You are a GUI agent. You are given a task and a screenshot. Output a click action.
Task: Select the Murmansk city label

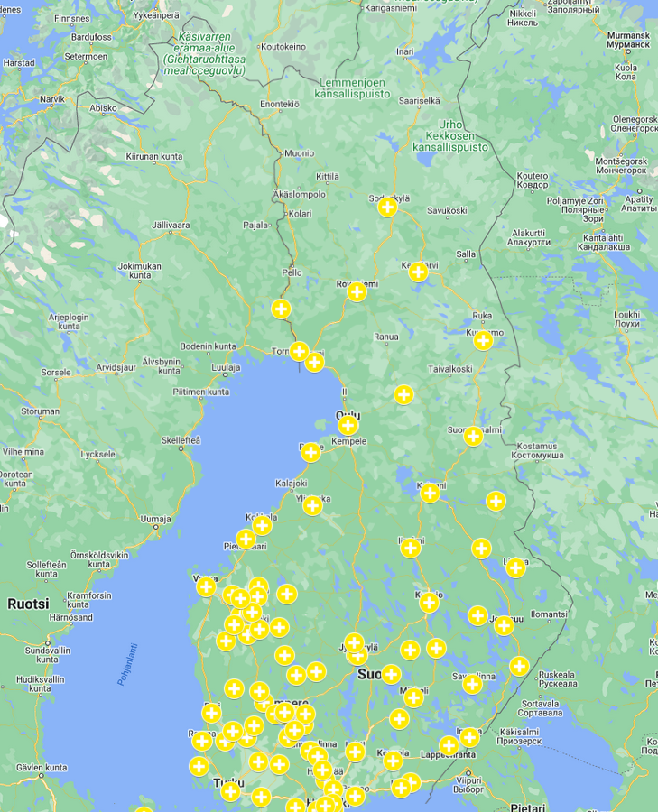click(x=626, y=39)
